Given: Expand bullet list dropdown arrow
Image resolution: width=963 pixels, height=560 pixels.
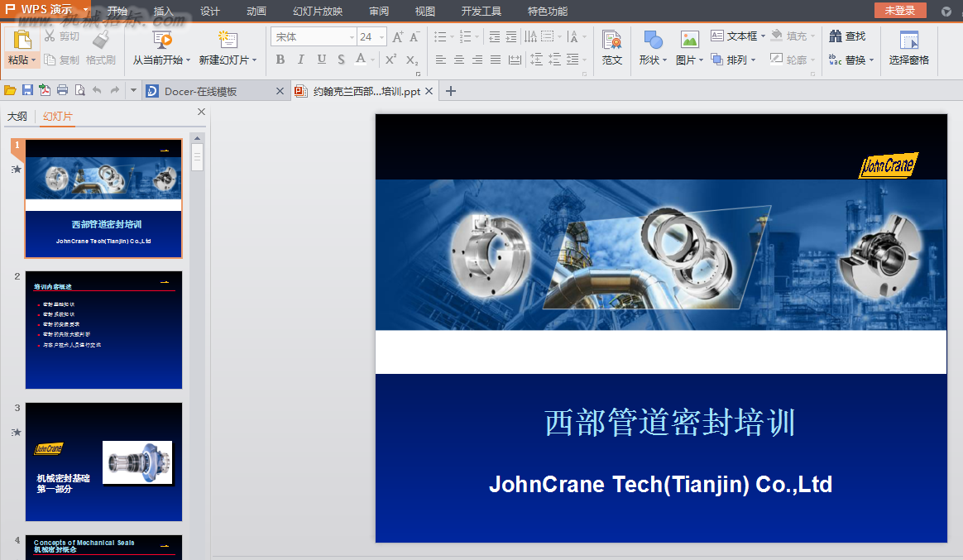Looking at the screenshot, I should [x=452, y=37].
